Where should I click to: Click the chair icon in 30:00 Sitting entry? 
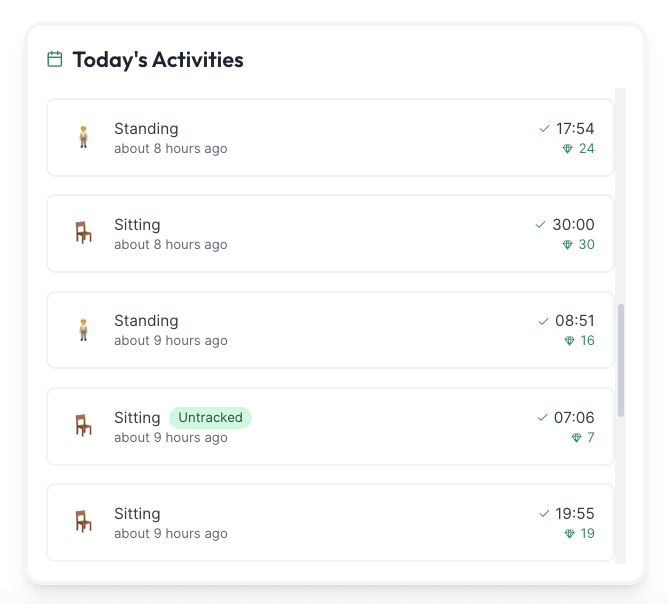coord(84,233)
